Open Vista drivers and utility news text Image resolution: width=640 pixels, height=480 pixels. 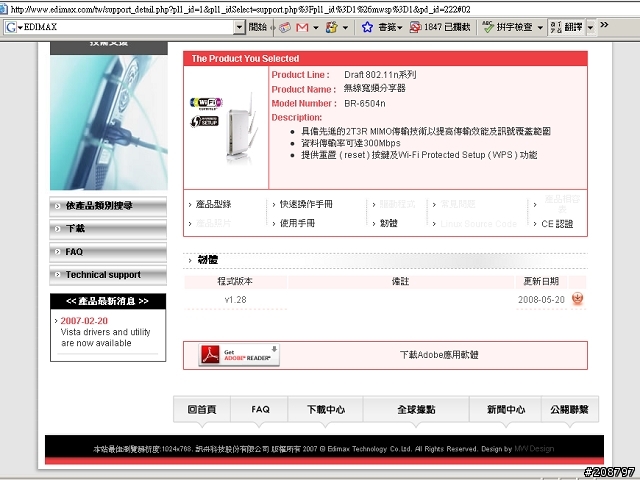click(105, 338)
